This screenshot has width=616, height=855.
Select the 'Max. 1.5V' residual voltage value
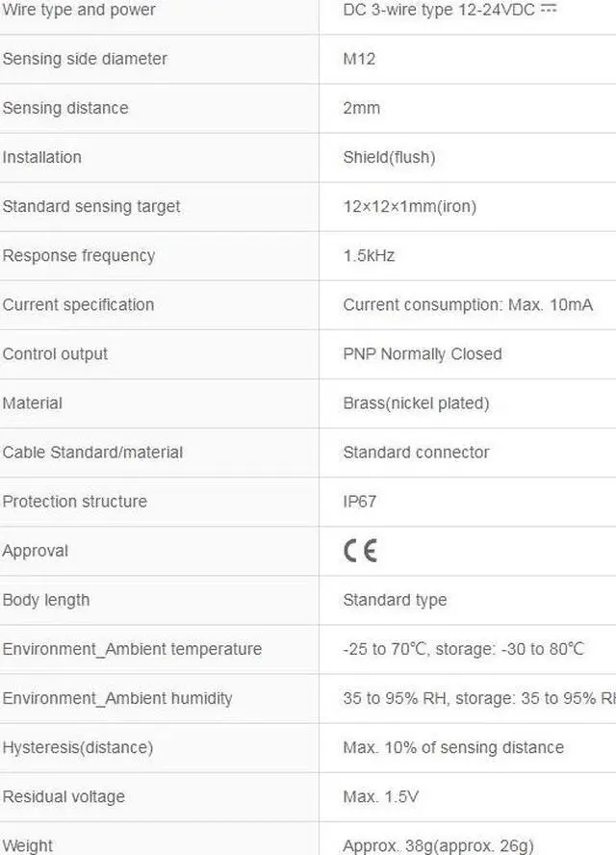coord(380,796)
